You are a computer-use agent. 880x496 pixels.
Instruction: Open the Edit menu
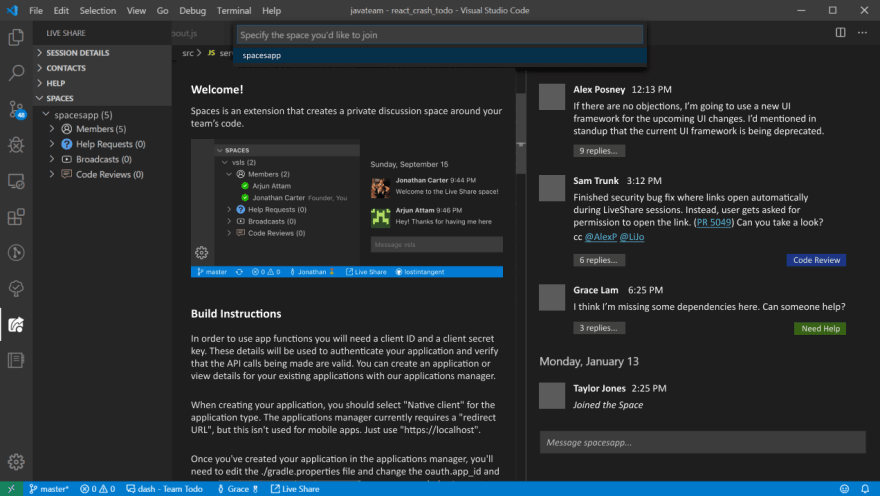pyautogui.click(x=61, y=10)
